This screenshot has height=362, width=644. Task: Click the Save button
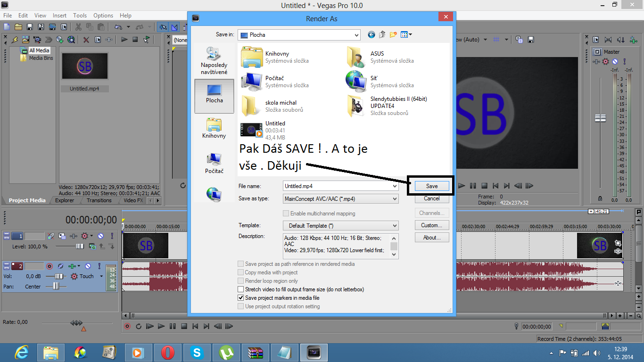[x=432, y=186]
